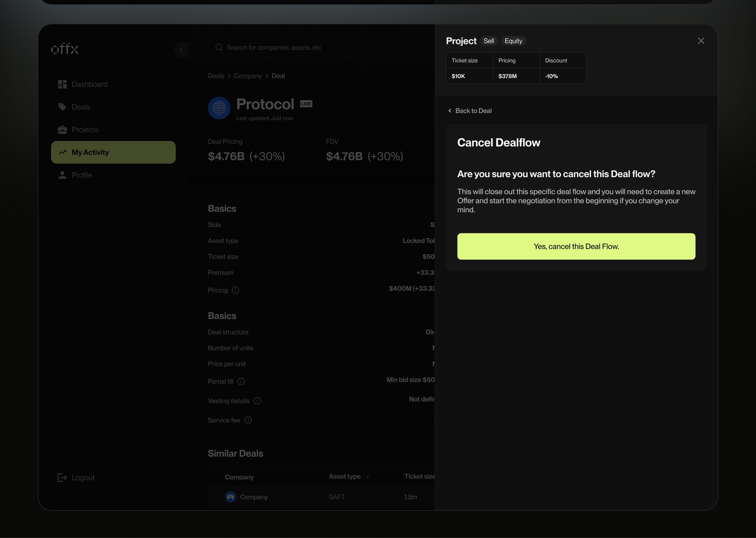Viewport: 756px width, 538px height.
Task: Click the Vesting details info icon
Action: coord(257,401)
